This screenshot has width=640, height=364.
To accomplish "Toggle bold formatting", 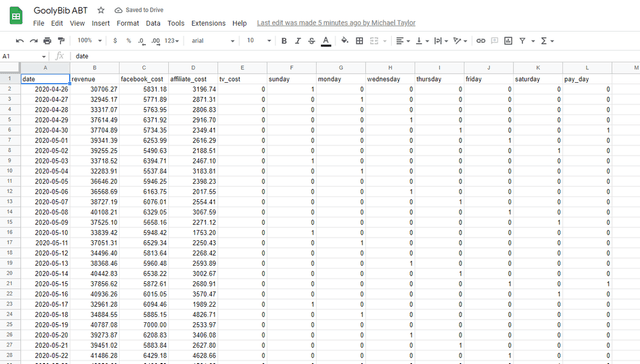I will (x=284, y=41).
